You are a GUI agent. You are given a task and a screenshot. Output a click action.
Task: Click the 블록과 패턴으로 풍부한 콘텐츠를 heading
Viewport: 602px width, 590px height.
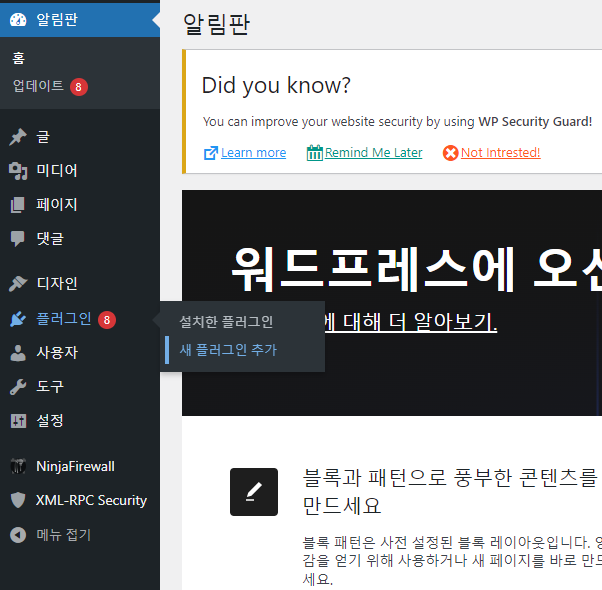(x=452, y=491)
